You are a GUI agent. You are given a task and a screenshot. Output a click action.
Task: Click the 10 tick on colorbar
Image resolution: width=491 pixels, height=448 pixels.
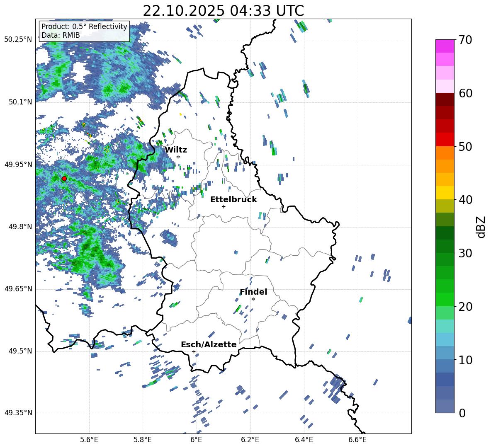(x=465, y=360)
